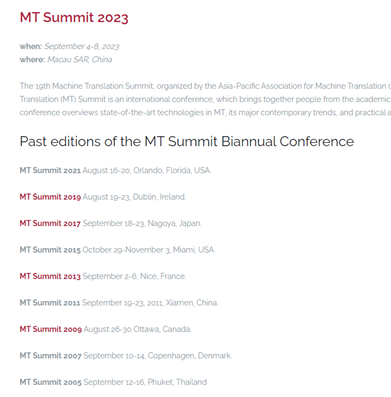
Task: Click the September 4-8, 2023 date text
Action: click(82, 46)
